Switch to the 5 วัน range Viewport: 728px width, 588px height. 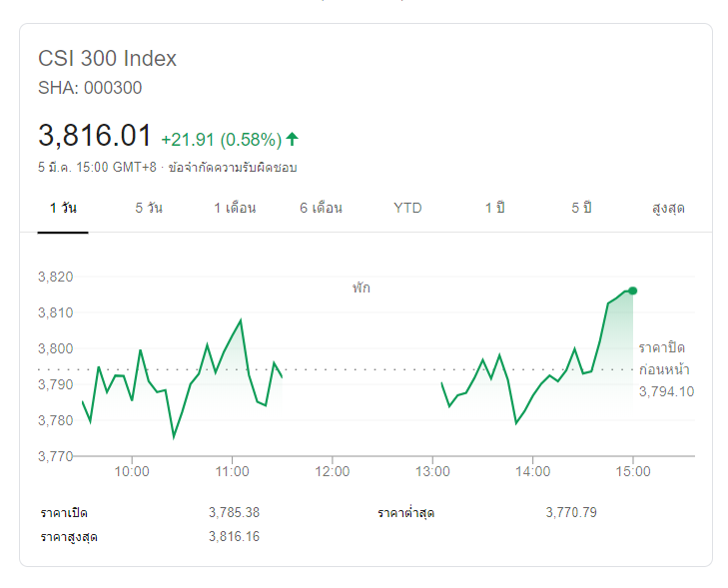(149, 209)
